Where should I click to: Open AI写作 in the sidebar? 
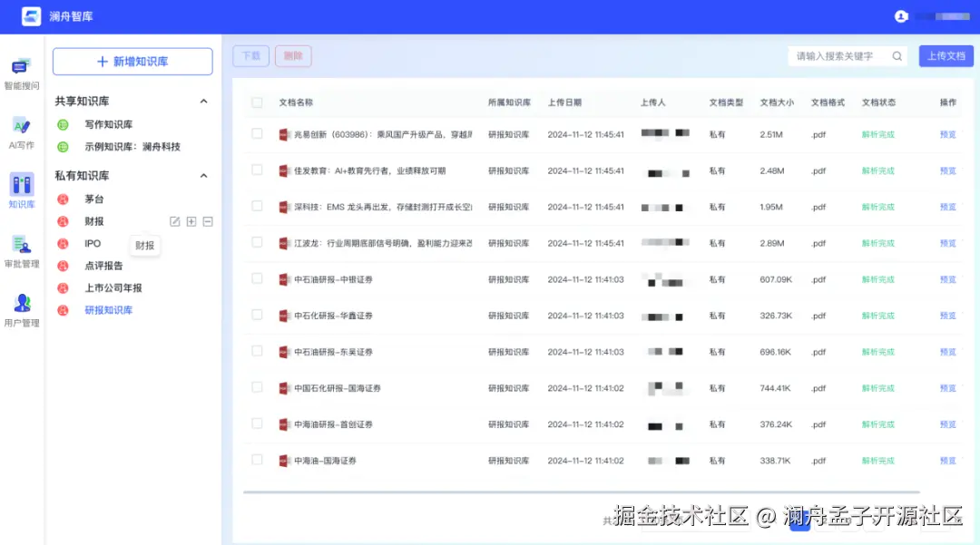tap(21, 133)
